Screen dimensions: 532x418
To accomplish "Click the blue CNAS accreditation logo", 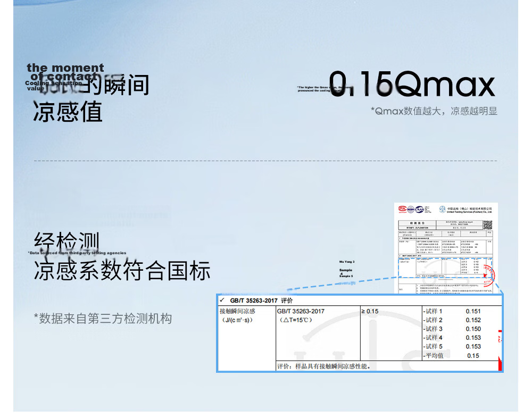I will coord(420,210).
